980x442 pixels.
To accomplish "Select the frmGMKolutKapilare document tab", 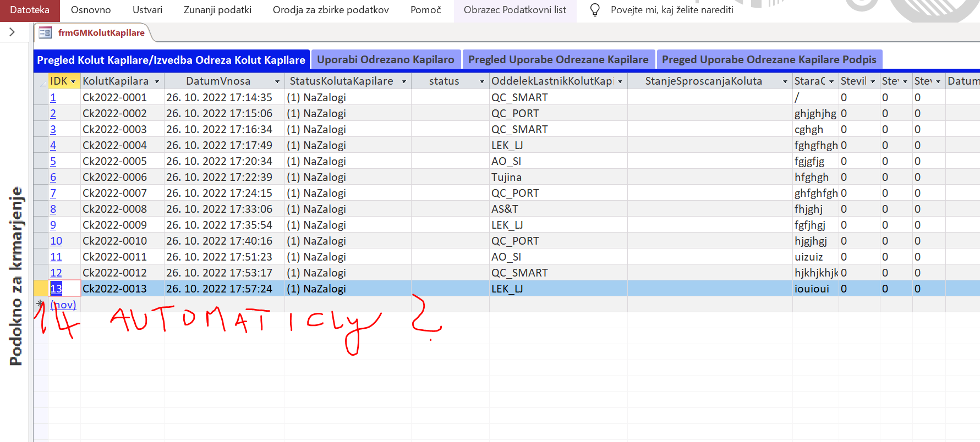I will pos(101,32).
